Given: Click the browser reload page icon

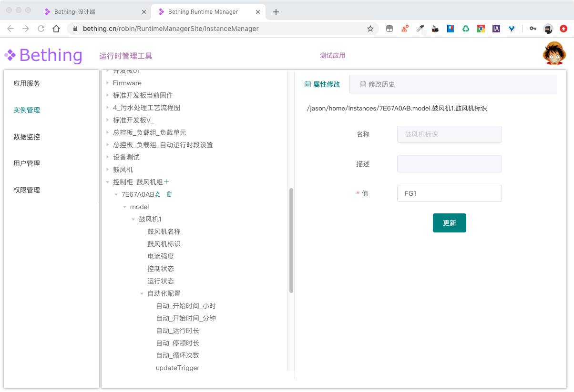Looking at the screenshot, I should [x=41, y=29].
